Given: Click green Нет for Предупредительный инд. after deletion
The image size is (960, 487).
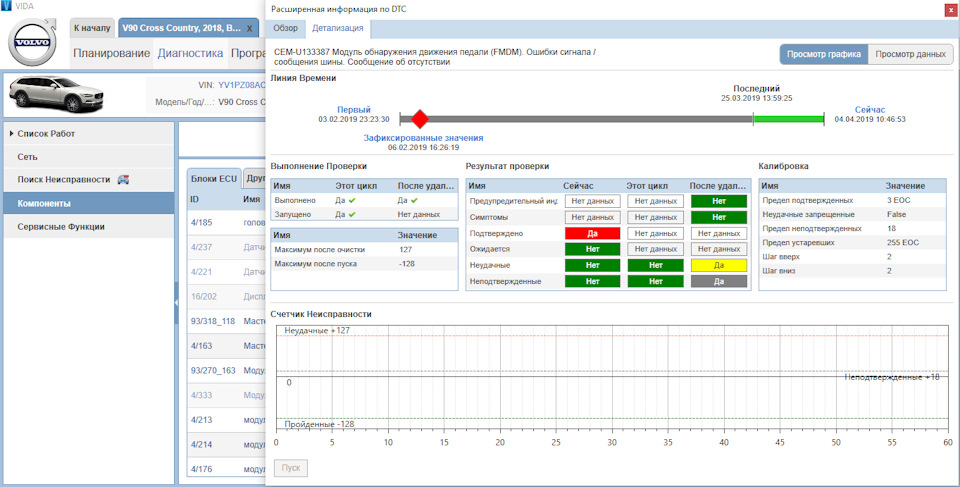Looking at the screenshot, I should pos(719,201).
